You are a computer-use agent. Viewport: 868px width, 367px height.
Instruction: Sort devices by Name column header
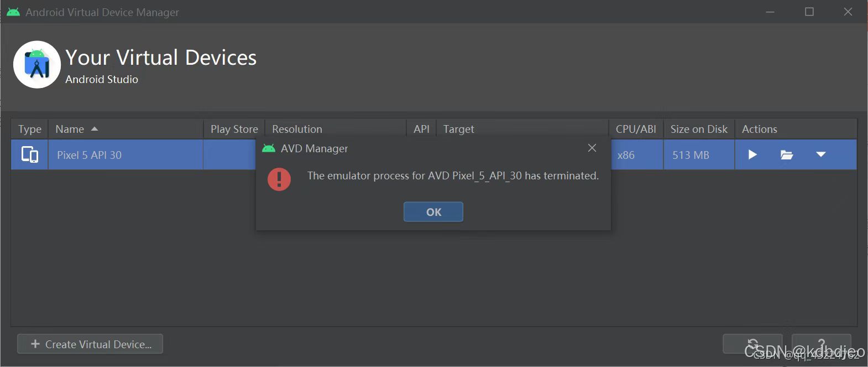pos(126,129)
